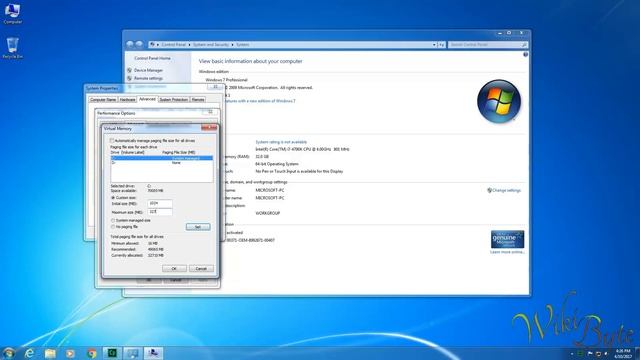Click into the Maximum size field
The height and width of the screenshot is (360, 640).
pos(160,212)
